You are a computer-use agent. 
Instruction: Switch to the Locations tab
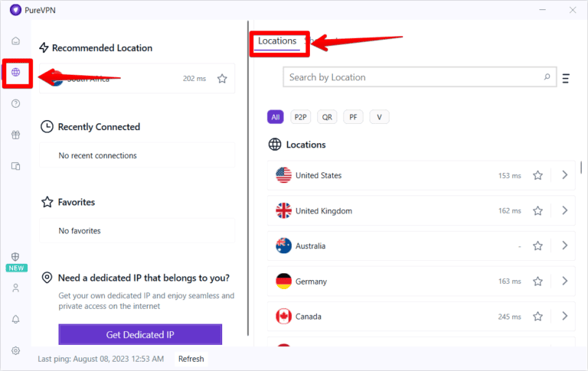coord(277,41)
